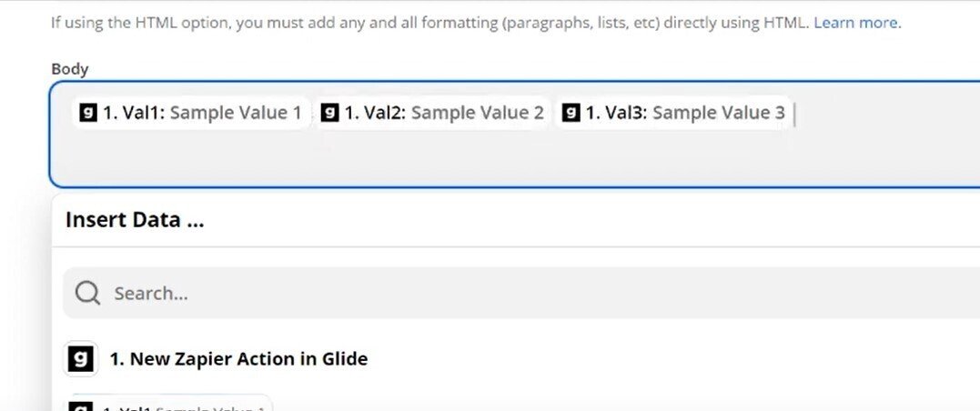Select the Val2 Sample Value 2 pill
Viewport: 980px width, 411px height.
(433, 113)
